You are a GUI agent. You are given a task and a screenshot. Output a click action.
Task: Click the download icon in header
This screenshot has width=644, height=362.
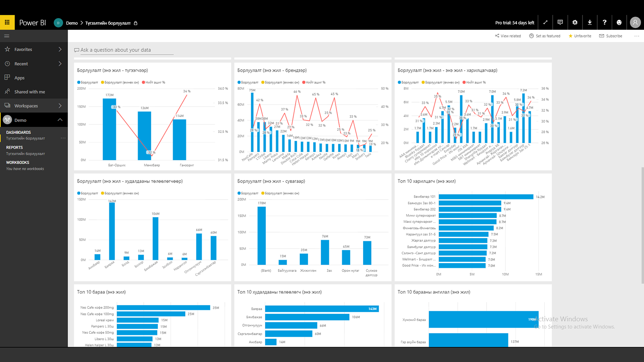click(x=590, y=23)
